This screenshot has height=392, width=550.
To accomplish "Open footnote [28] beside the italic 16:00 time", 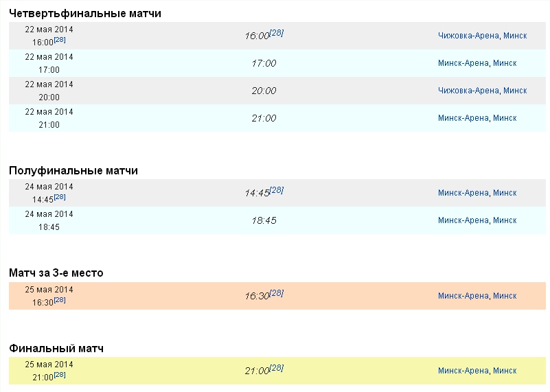I will [x=277, y=33].
